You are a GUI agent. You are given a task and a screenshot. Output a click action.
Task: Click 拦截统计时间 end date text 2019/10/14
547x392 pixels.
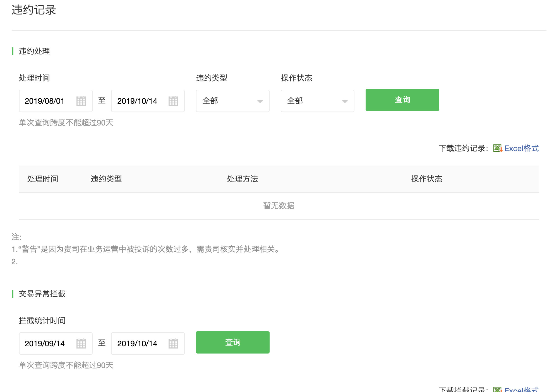[x=137, y=343]
